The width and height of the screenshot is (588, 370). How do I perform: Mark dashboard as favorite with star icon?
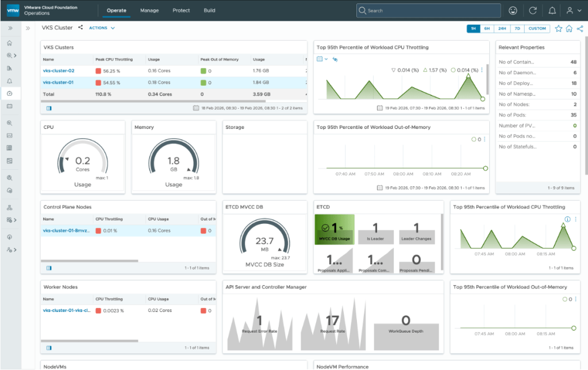point(558,29)
